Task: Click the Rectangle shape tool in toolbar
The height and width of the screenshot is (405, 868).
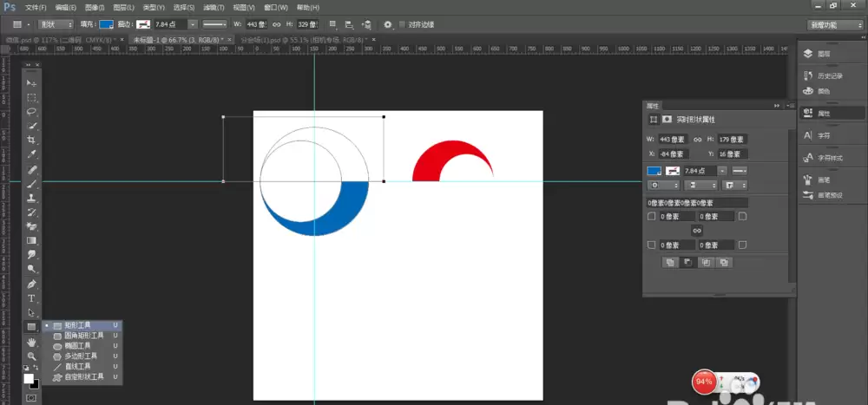Action: tap(31, 327)
